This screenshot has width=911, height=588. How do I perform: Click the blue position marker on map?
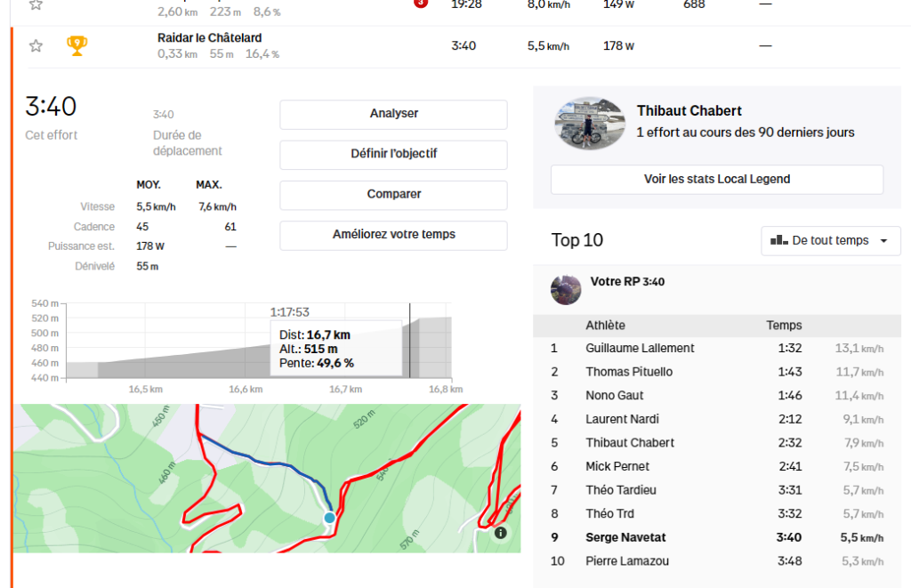click(x=330, y=518)
